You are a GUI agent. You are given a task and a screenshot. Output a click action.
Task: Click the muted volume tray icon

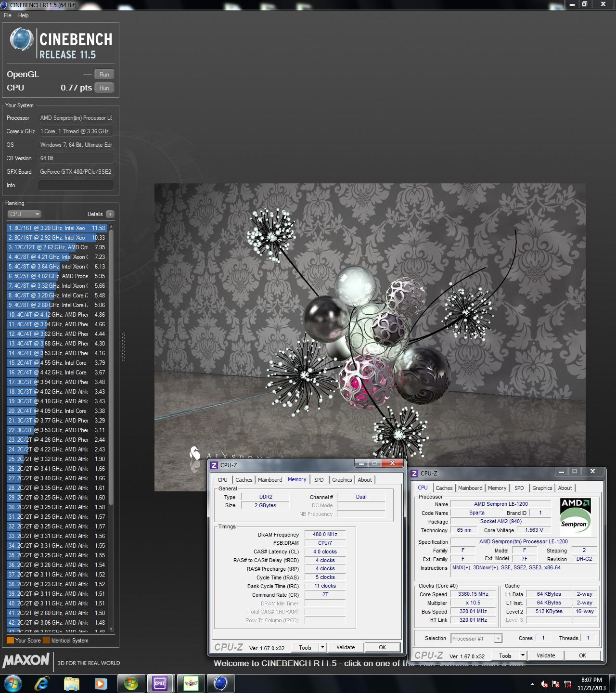(x=544, y=684)
